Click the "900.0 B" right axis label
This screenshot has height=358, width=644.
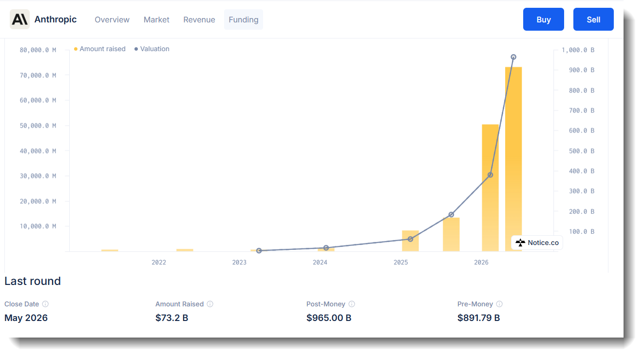[582, 70]
